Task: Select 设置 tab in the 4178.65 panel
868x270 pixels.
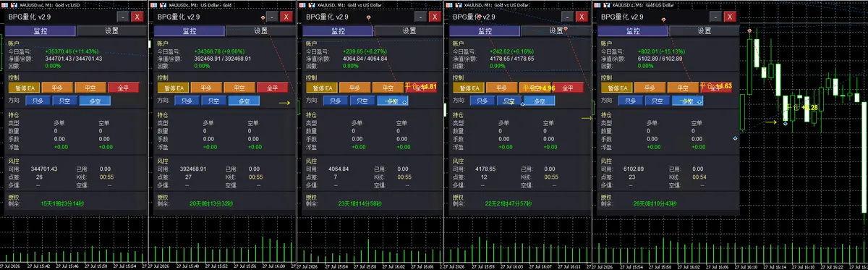Action: (555, 31)
